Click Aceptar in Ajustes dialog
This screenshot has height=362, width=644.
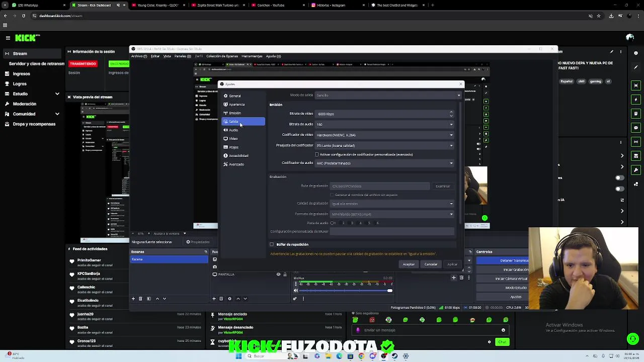[x=409, y=264]
